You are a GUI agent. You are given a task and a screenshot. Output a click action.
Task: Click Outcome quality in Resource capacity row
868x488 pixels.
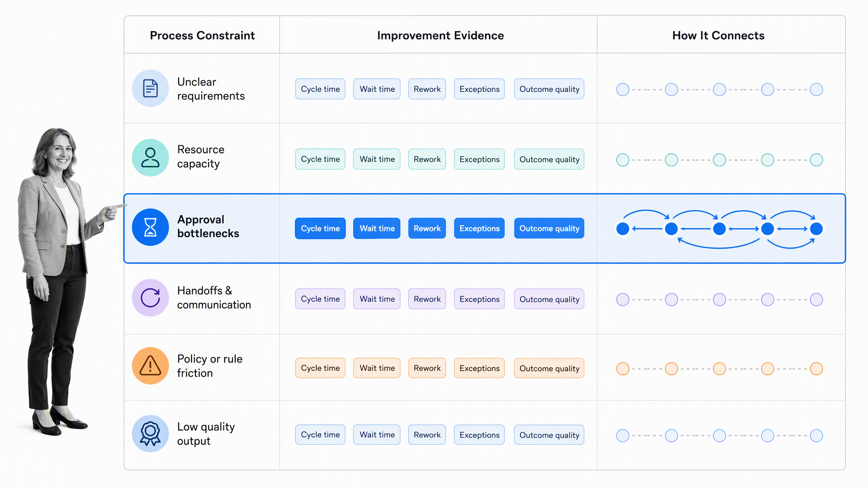(x=549, y=159)
